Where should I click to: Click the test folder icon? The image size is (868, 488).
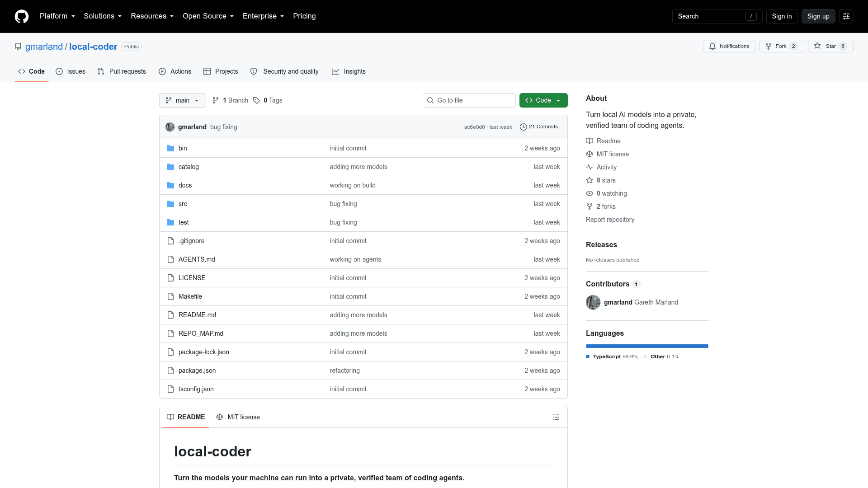(170, 222)
